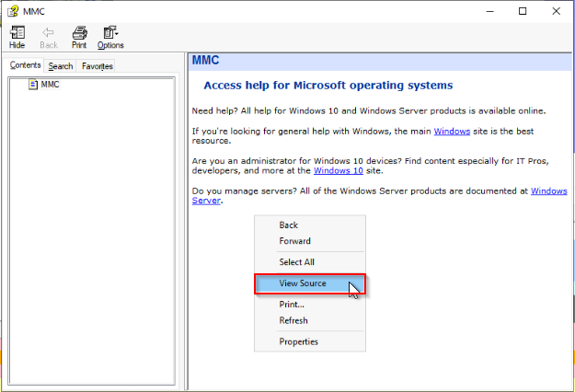Click the MMC help icon in title bar
575x392 pixels.
point(13,11)
